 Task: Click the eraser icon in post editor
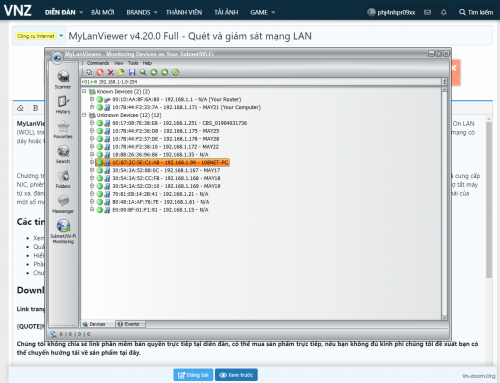click(21, 108)
